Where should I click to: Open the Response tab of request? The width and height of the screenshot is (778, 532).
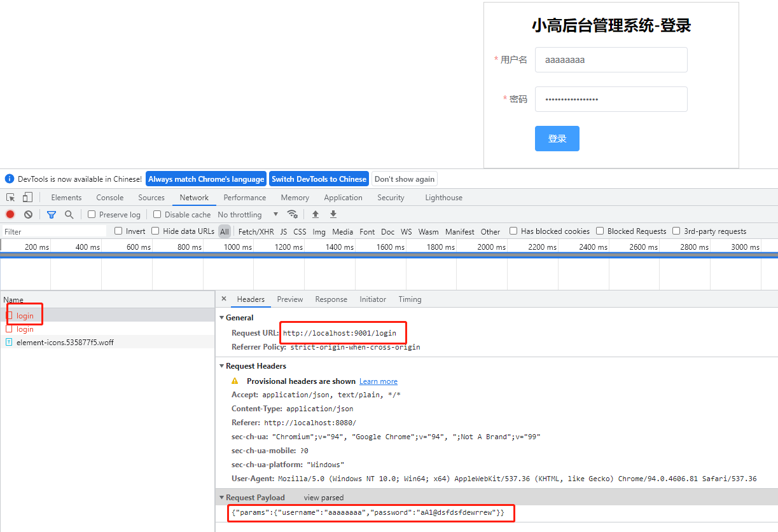coord(331,299)
